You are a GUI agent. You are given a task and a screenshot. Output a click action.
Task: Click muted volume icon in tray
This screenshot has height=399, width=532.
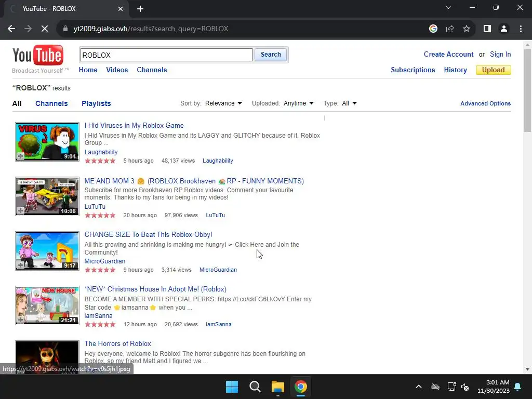(x=465, y=387)
